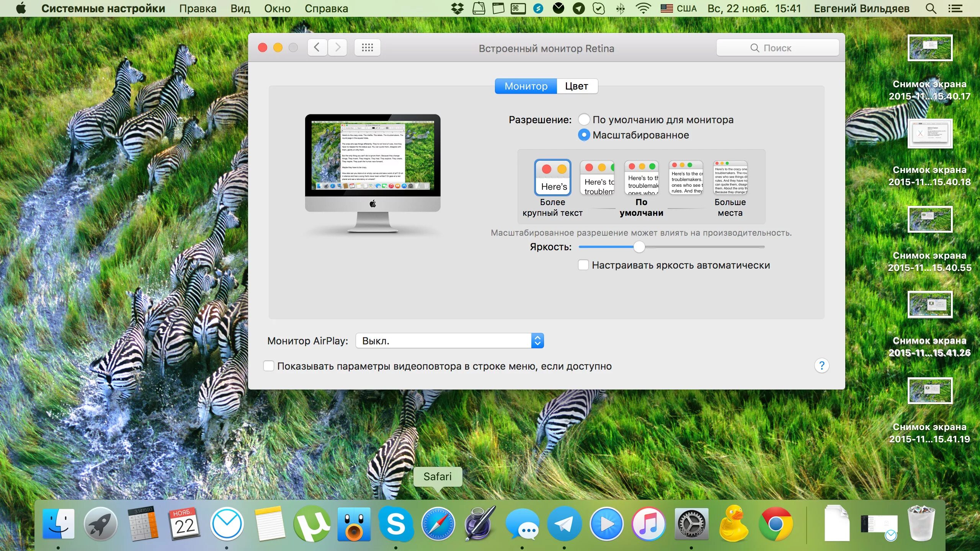Open Spotlight search magnifier in menu bar

point(931,8)
